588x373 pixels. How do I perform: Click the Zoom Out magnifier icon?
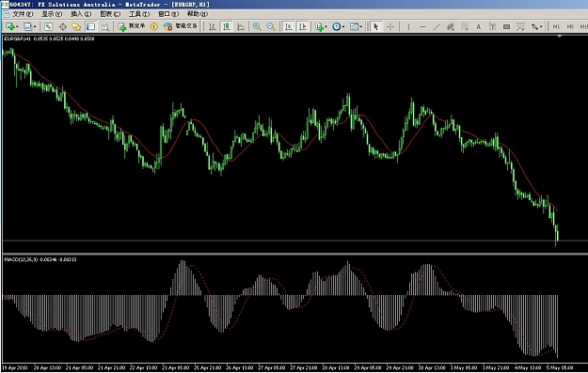(271, 26)
